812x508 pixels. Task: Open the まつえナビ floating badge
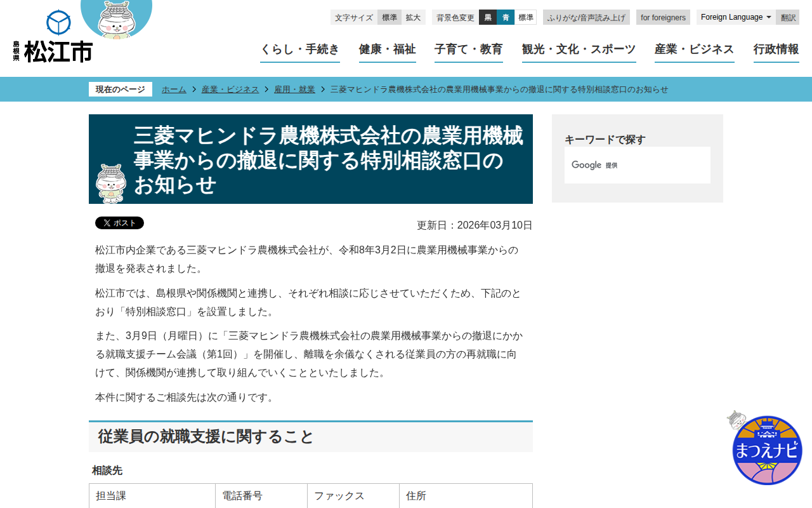point(765,448)
